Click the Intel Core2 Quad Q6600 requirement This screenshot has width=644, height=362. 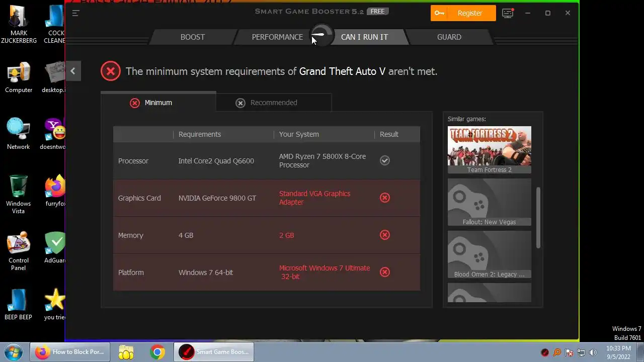click(x=216, y=161)
